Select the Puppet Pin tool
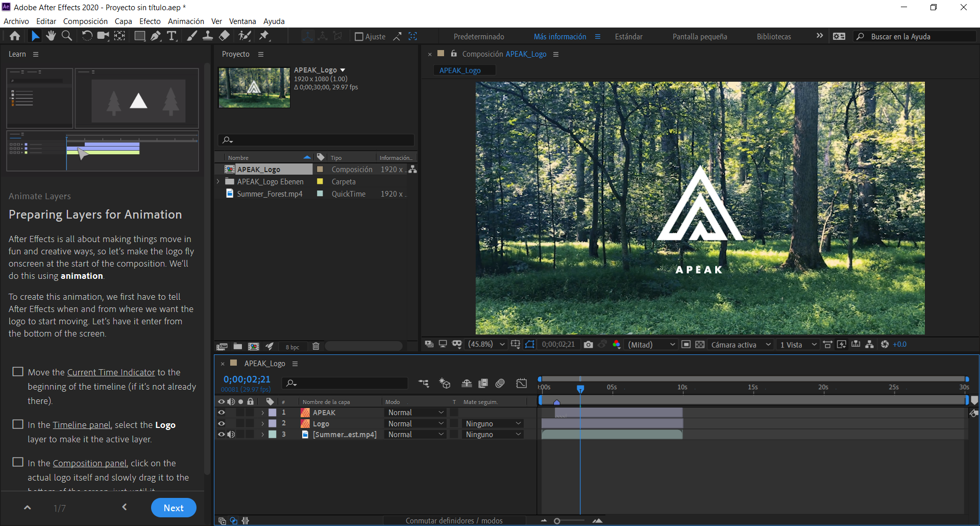 (x=264, y=36)
